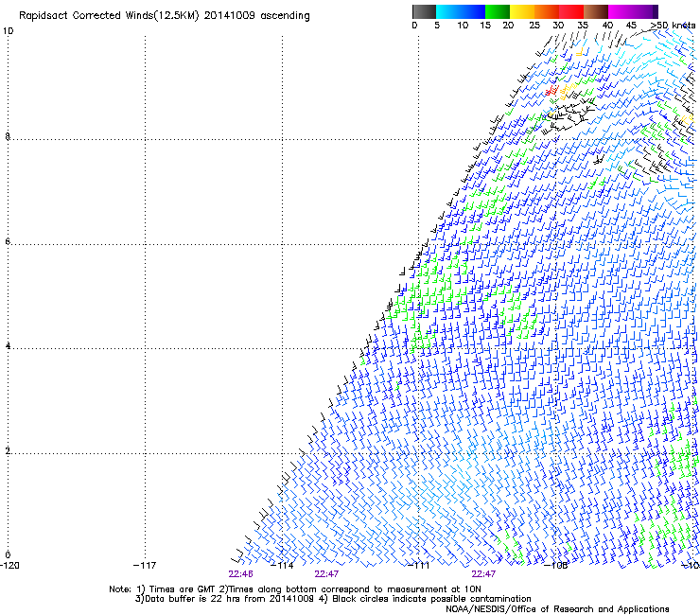700x615 pixels.
Task: Select the latitude axis label '8'
Action: click(8, 136)
